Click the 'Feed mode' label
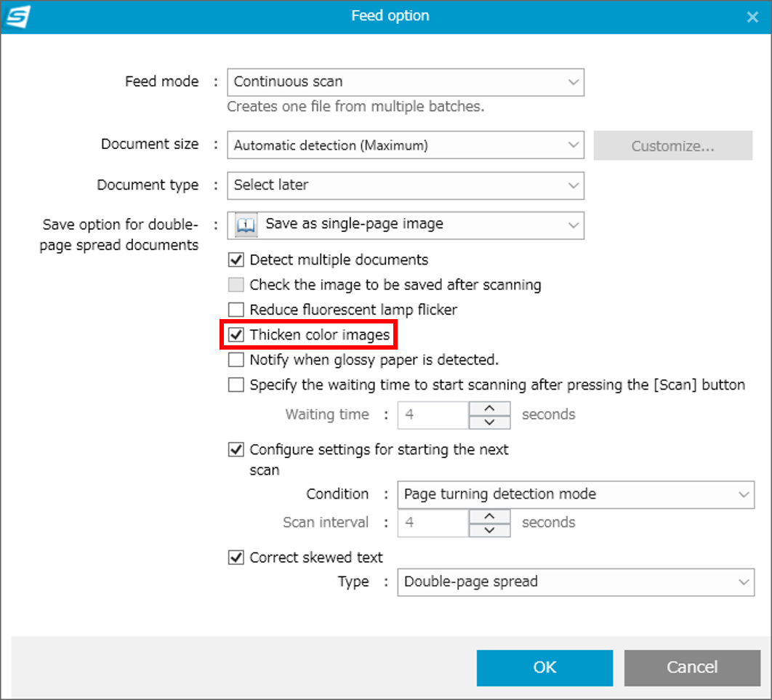772x700 pixels. (x=161, y=81)
